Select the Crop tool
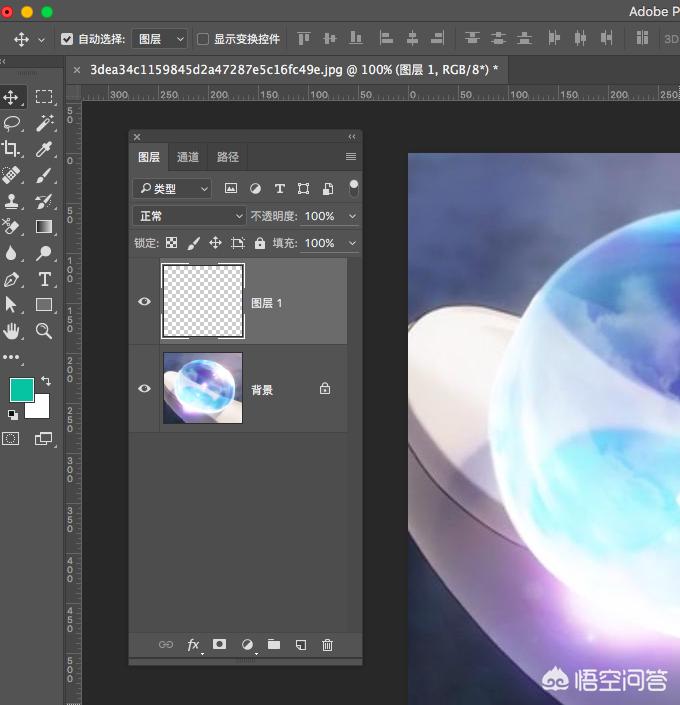680x705 pixels. (x=12, y=149)
